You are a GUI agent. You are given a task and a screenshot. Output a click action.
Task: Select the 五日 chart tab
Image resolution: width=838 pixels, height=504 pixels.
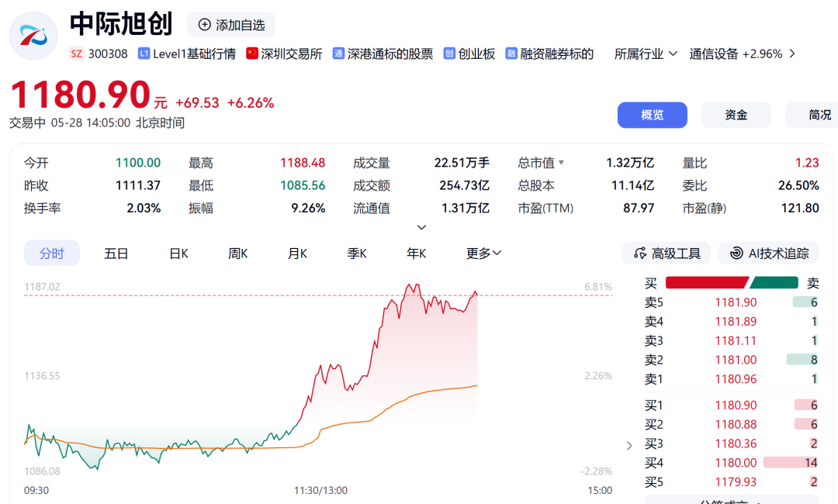(x=116, y=253)
